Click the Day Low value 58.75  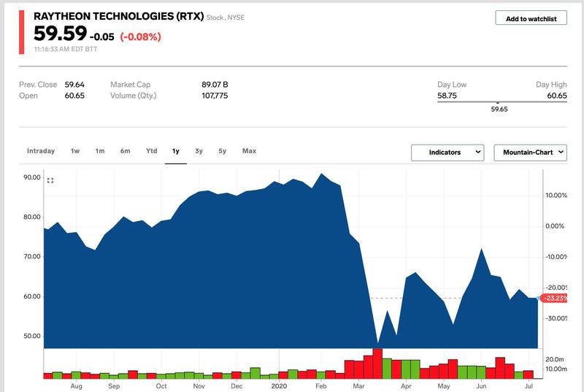coord(447,96)
